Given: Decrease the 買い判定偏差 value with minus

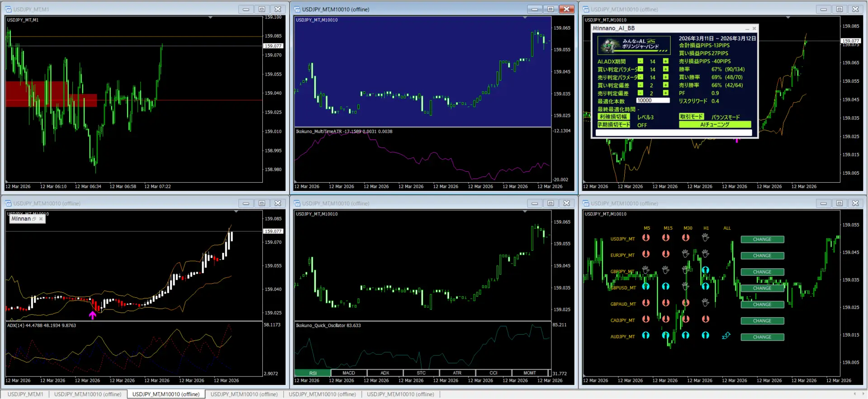Looking at the screenshot, I should pyautogui.click(x=640, y=85).
